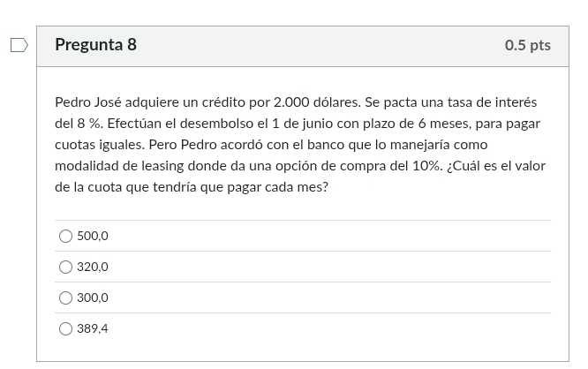Click the 8 % interest rate text
The height and width of the screenshot is (369, 588).
(x=87, y=124)
